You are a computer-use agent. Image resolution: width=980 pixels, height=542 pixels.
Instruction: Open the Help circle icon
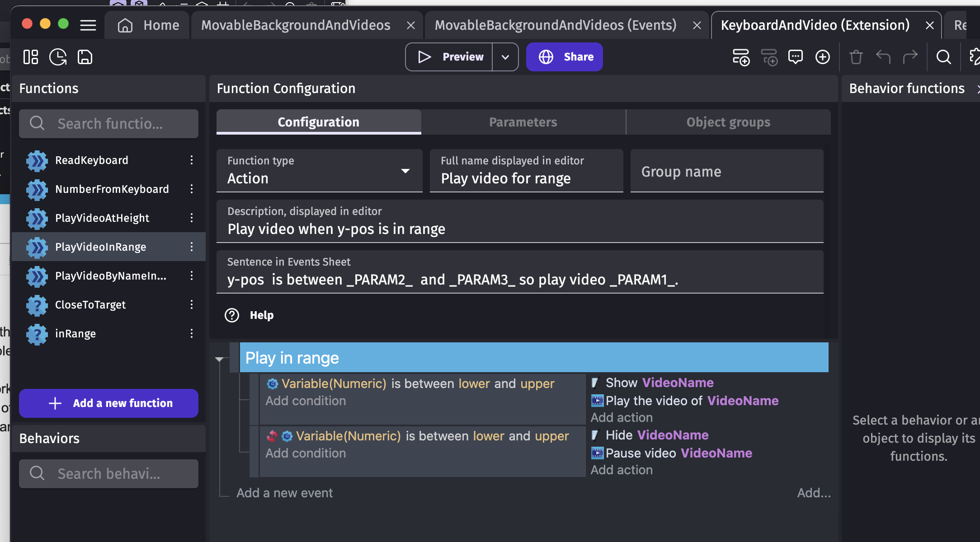232,315
